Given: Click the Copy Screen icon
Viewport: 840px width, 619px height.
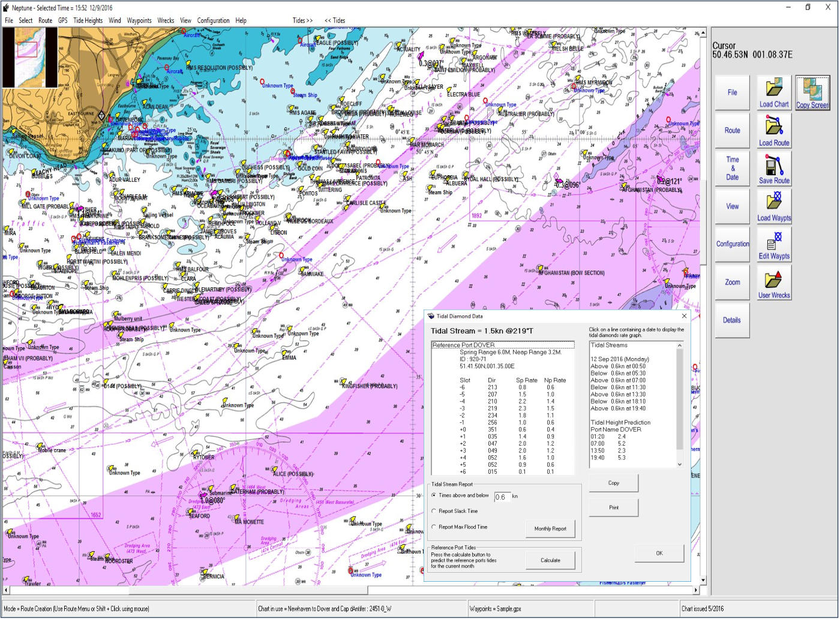Looking at the screenshot, I should pyautogui.click(x=812, y=89).
